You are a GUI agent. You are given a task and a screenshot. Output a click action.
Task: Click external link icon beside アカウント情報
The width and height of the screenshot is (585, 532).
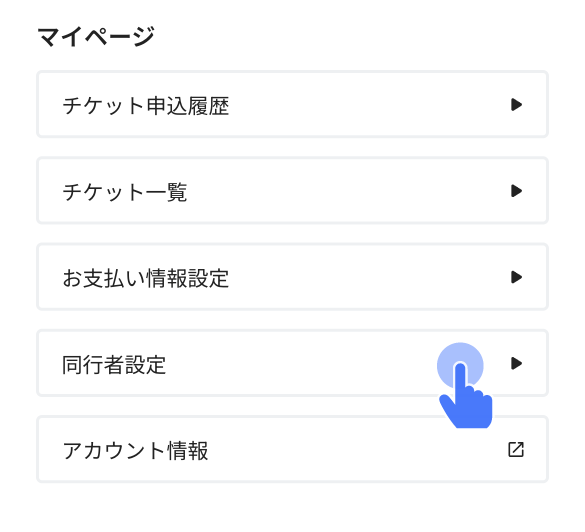[x=516, y=450]
